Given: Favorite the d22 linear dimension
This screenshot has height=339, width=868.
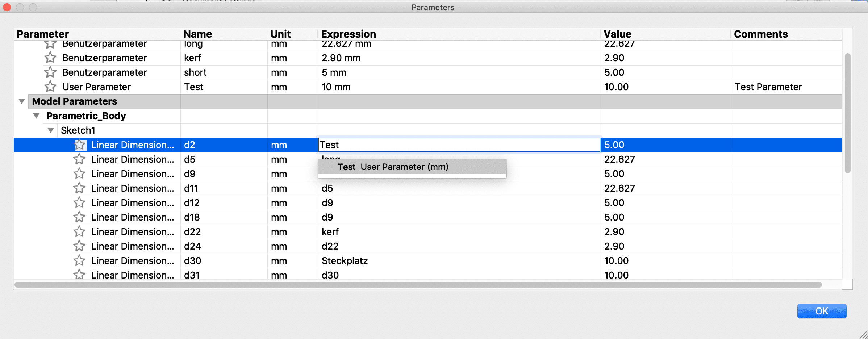Looking at the screenshot, I should click(79, 232).
